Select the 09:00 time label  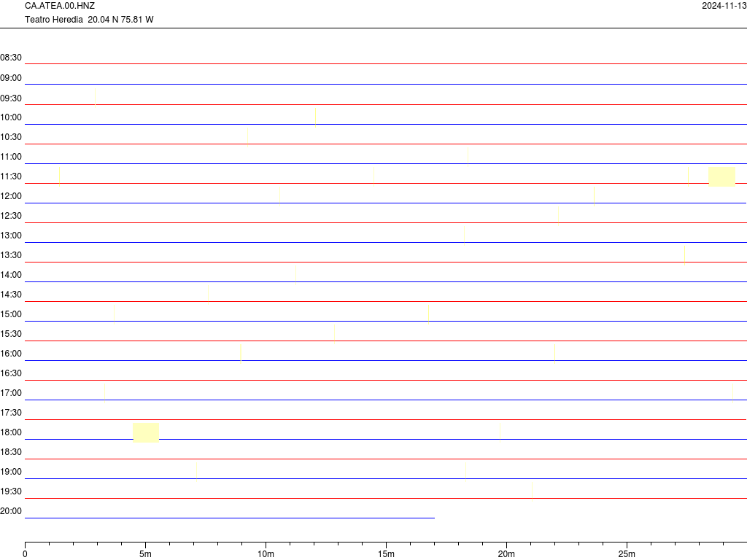pyautogui.click(x=11, y=78)
